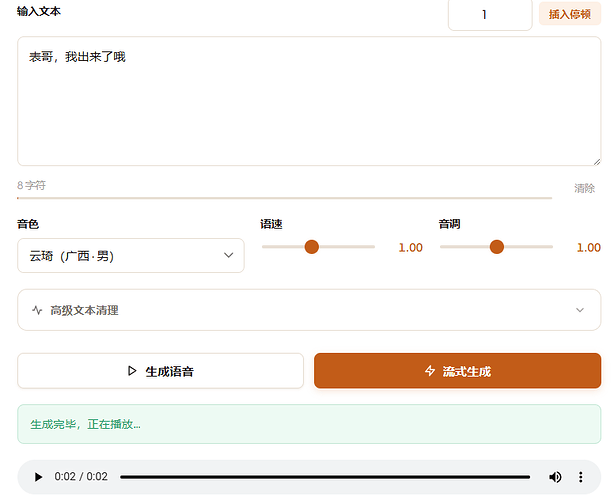This screenshot has height=500, width=613.
Task: Click the 插入停顿 button
Action: coord(570,14)
